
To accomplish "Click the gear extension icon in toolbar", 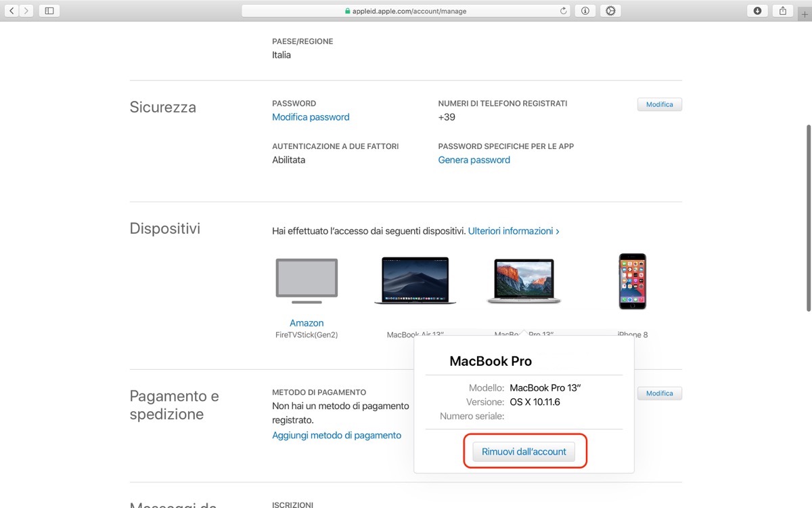I will [610, 11].
